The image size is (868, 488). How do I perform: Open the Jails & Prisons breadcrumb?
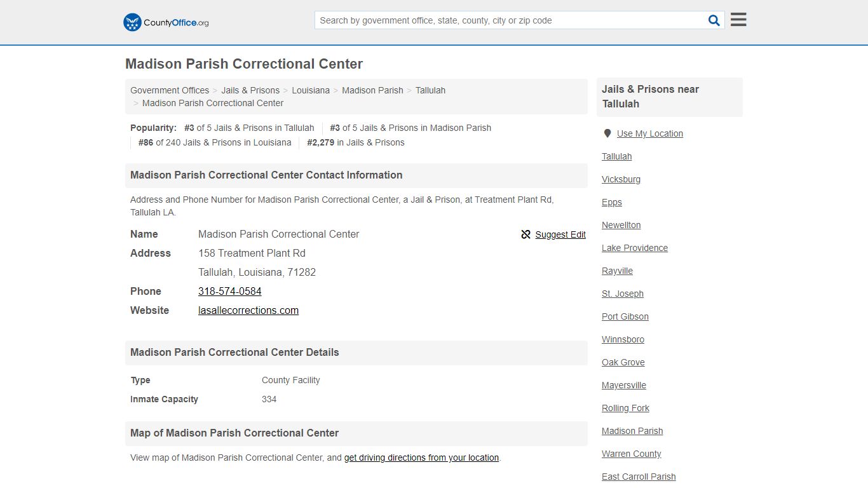point(250,90)
